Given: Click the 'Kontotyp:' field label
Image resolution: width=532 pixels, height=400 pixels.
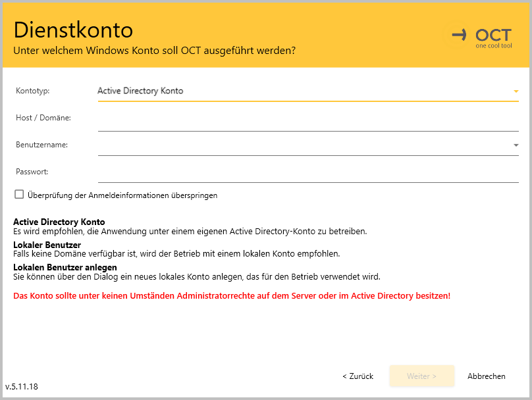Looking at the screenshot, I should [32, 91].
